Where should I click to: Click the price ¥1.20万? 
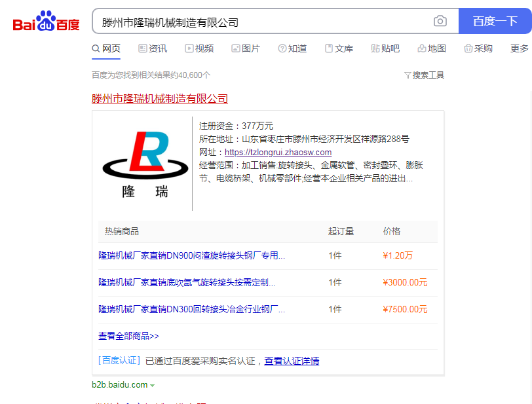coord(398,255)
